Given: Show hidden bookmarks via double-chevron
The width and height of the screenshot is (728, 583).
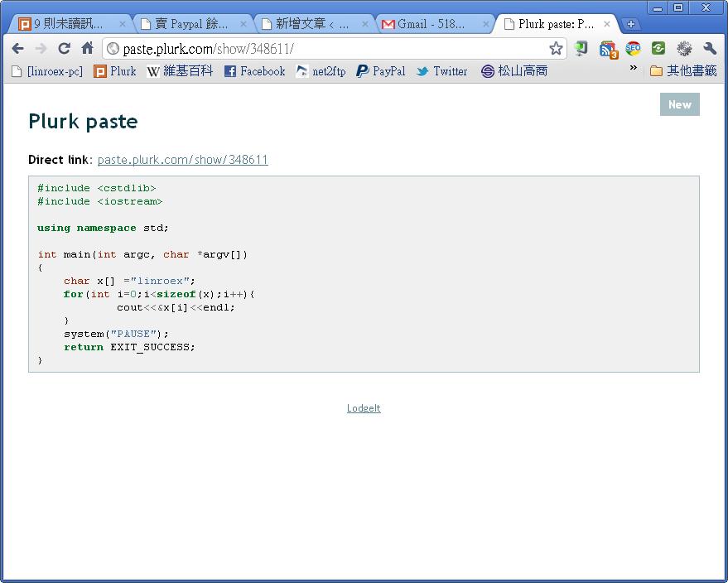Looking at the screenshot, I should [633, 68].
